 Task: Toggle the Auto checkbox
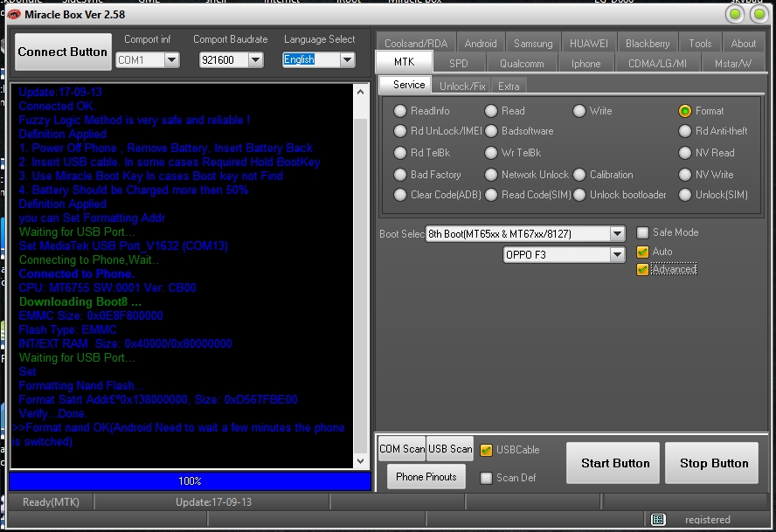pos(642,252)
